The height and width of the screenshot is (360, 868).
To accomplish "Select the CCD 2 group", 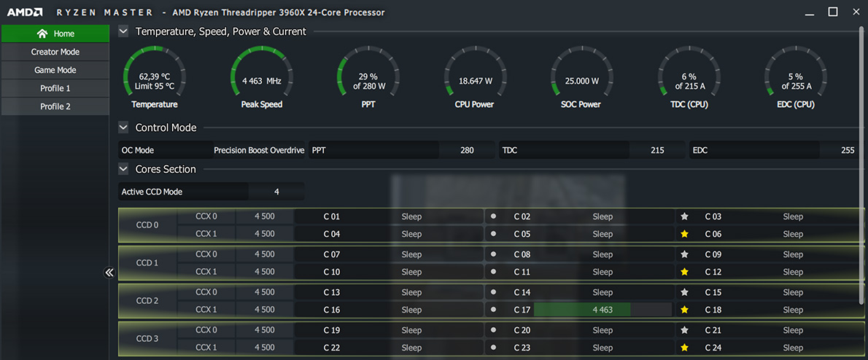I will [x=148, y=301].
